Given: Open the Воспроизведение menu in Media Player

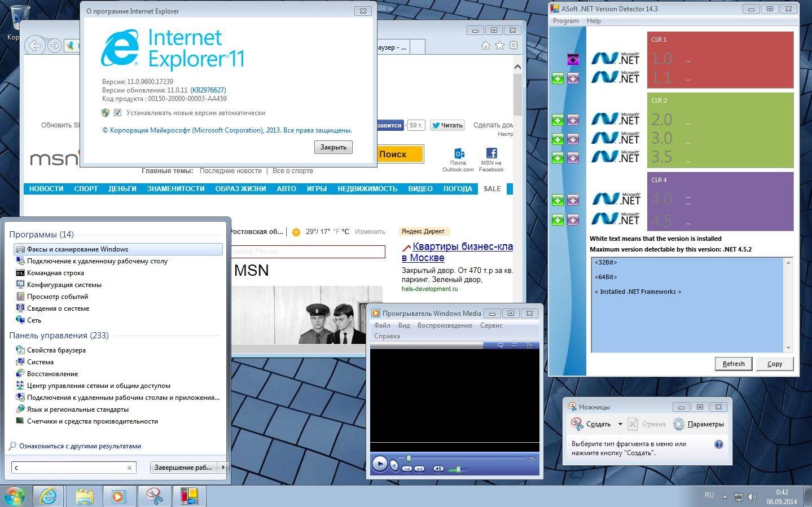Looking at the screenshot, I should pyautogui.click(x=445, y=325).
